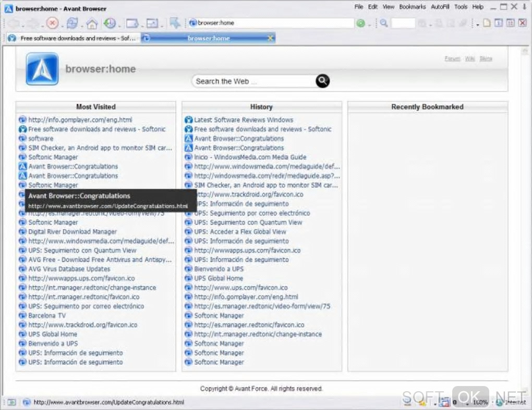Open the dropdown arrow beside Stop button

(62, 26)
